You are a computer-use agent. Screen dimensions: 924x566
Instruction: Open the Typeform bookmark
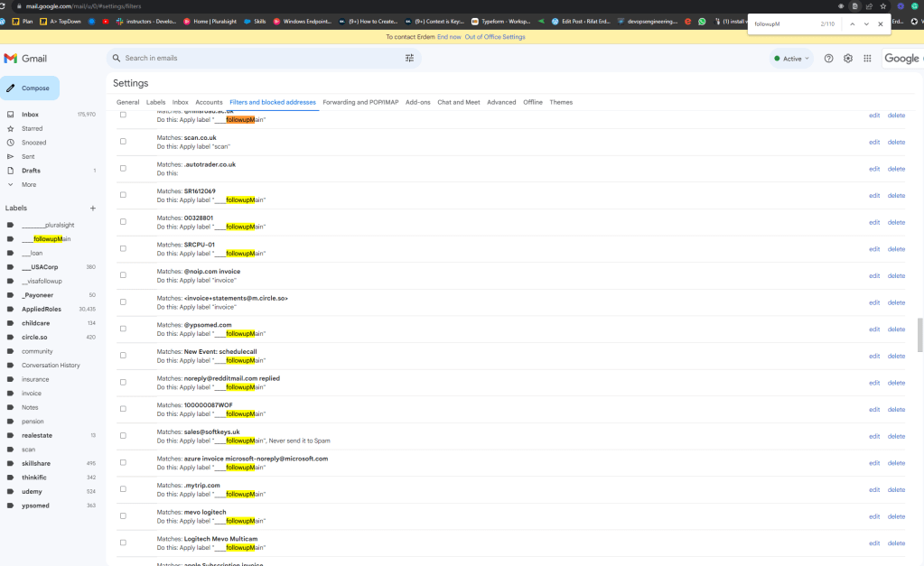pyautogui.click(x=501, y=21)
